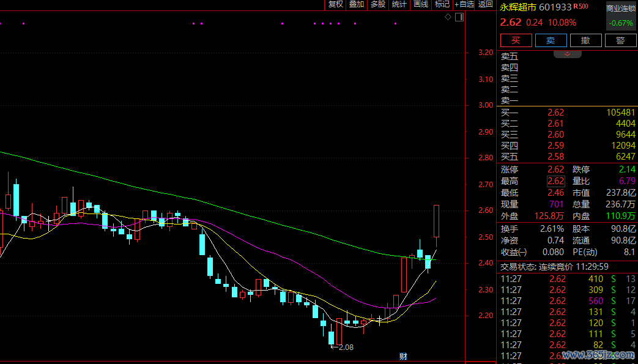Click the 财 finance marker below the chart
The width and height of the screenshot is (638, 364).
(x=403, y=357)
